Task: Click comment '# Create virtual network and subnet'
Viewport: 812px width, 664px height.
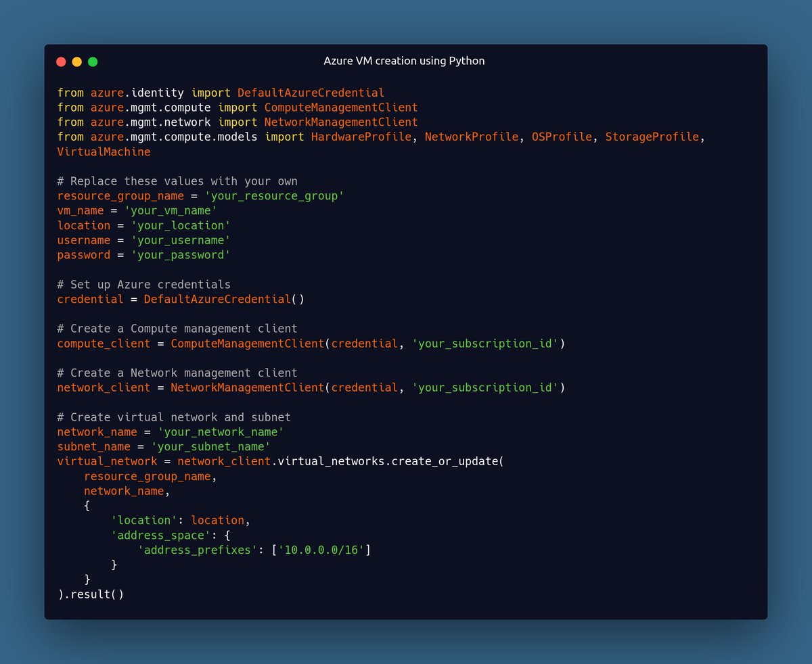Action: (x=174, y=417)
